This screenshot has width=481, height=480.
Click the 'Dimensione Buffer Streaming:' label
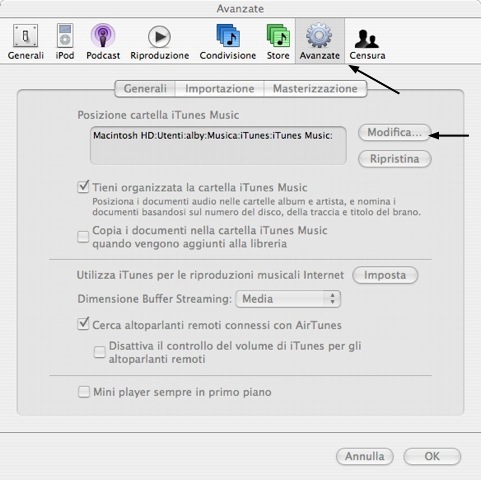pos(154,299)
